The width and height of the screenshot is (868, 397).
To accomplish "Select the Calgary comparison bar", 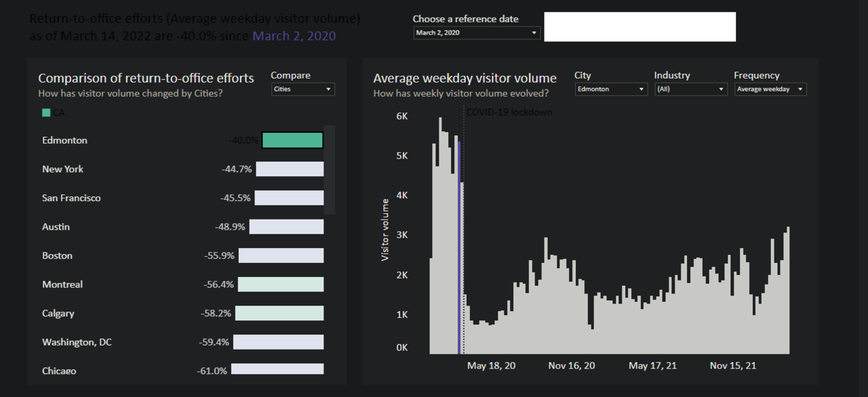I will 279,313.
